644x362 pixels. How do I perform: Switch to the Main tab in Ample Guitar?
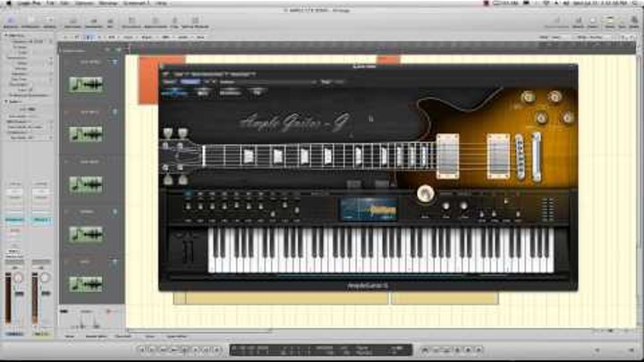[174, 91]
